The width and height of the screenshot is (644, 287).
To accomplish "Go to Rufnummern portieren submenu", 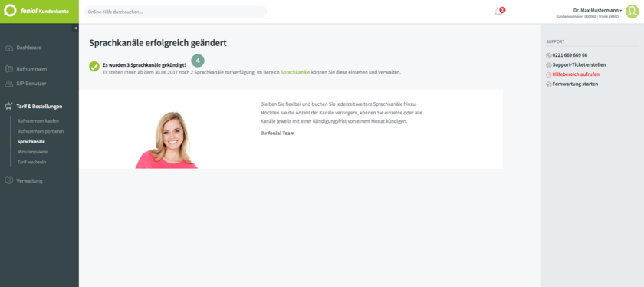I will click(41, 131).
